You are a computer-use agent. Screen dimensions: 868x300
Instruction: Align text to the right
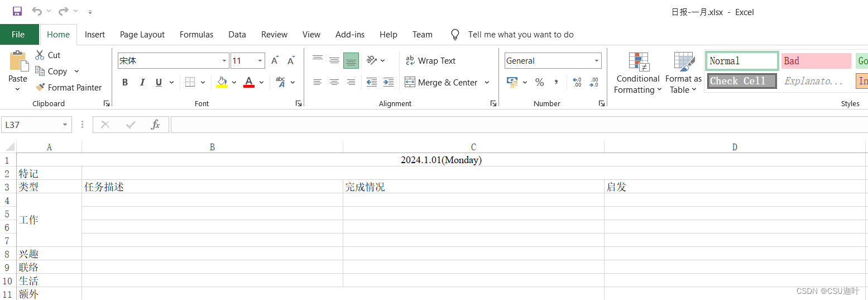click(x=351, y=82)
